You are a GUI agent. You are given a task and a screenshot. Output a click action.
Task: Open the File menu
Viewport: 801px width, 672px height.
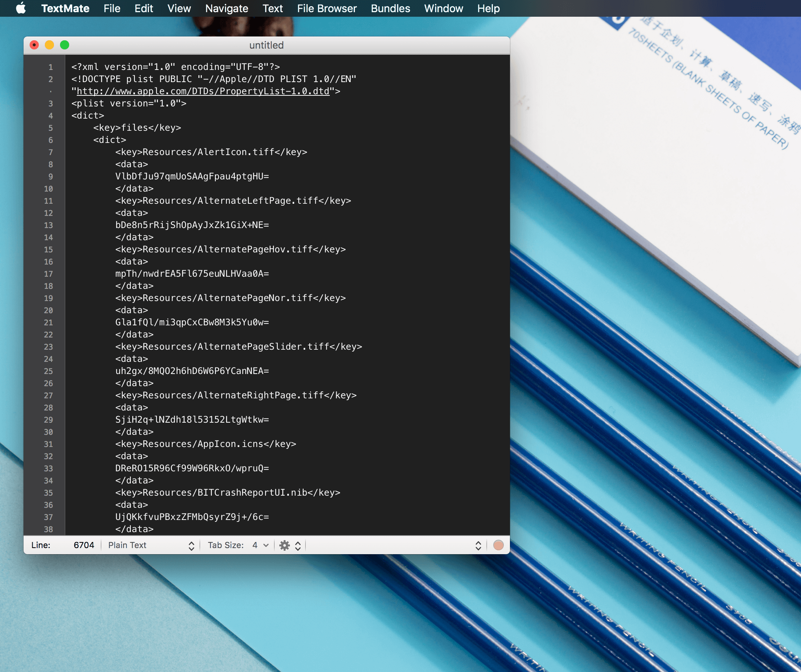click(112, 8)
